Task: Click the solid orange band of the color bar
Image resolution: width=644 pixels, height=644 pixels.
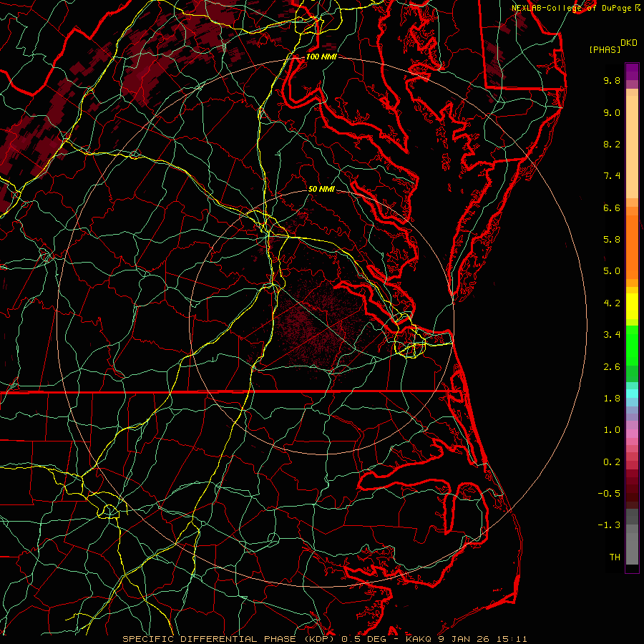Action: [632, 248]
